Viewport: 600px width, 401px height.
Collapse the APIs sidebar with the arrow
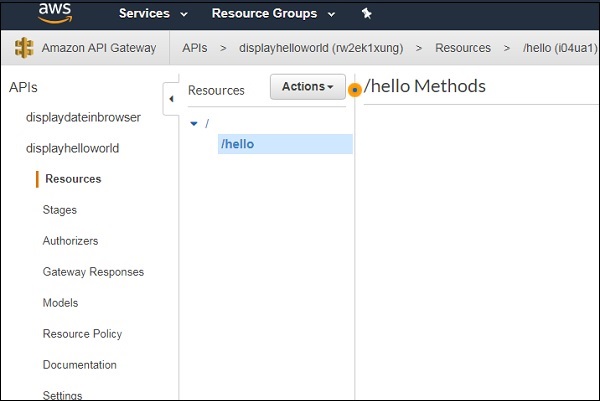(x=169, y=99)
